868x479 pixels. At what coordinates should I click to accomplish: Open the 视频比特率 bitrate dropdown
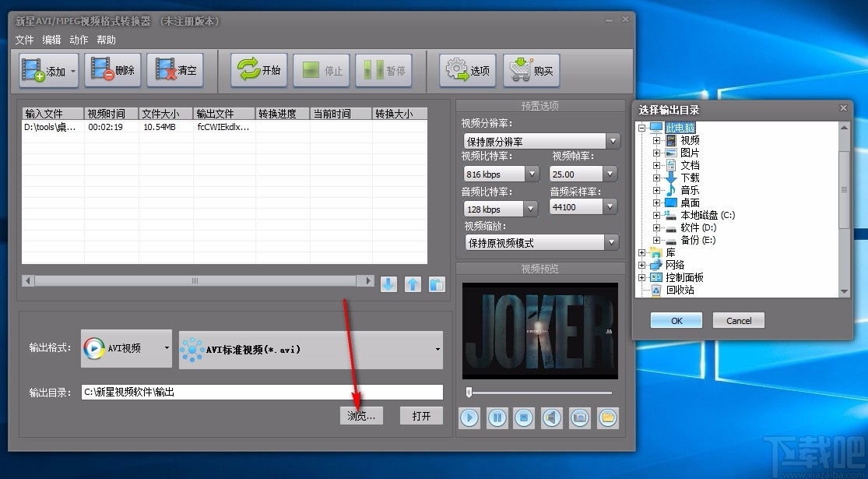(532, 173)
